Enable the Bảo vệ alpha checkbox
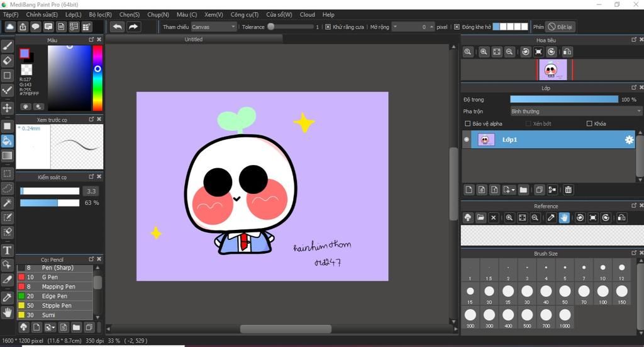The image size is (644, 347). 467,124
